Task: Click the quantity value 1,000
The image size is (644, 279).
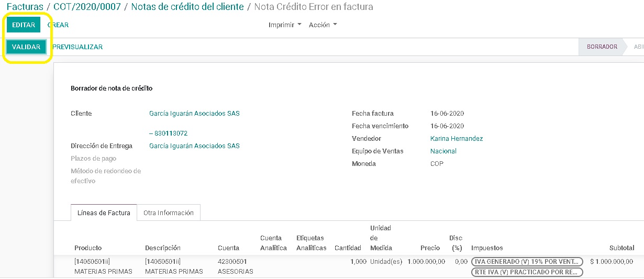Action: pos(359,261)
